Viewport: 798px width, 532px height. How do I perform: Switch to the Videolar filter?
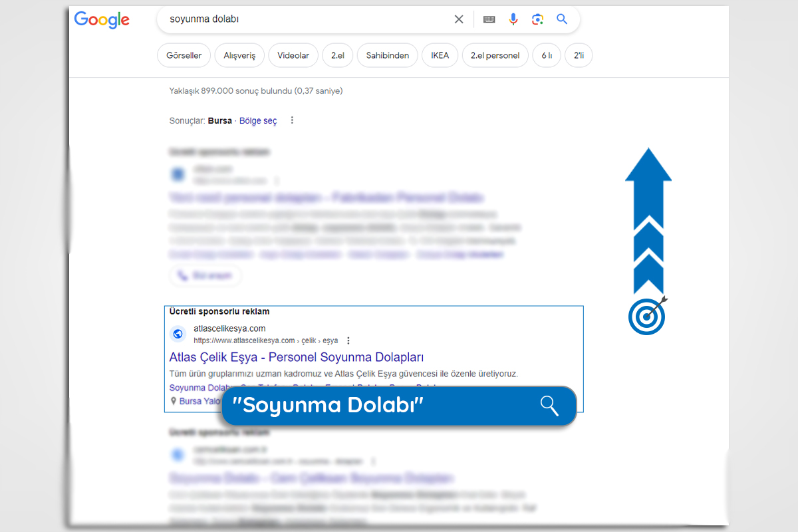(293, 55)
